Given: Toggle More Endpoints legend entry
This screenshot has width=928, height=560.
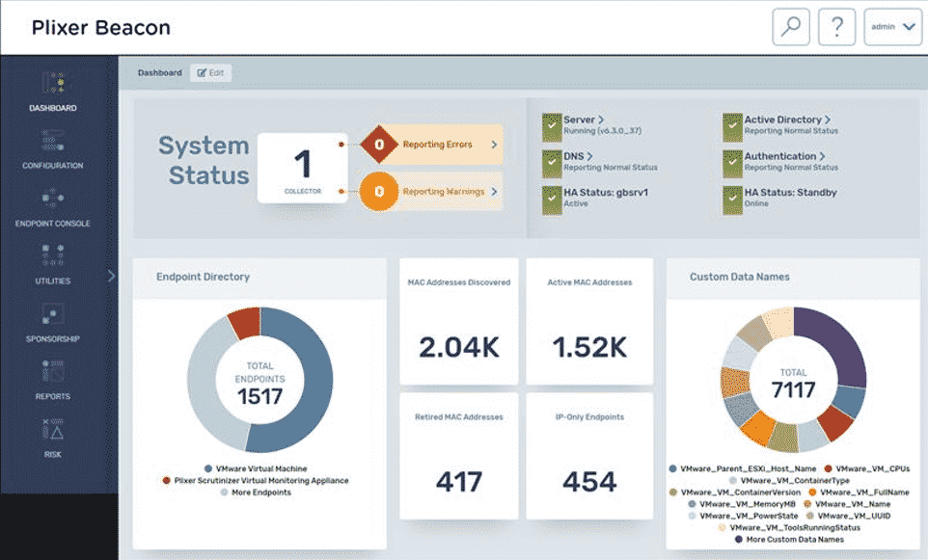Looking at the screenshot, I should 256,492.
